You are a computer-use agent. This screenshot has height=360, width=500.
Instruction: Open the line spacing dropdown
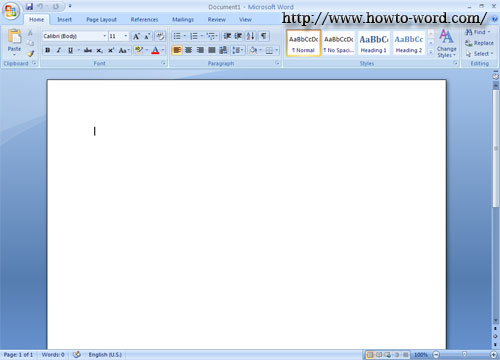coord(238,50)
